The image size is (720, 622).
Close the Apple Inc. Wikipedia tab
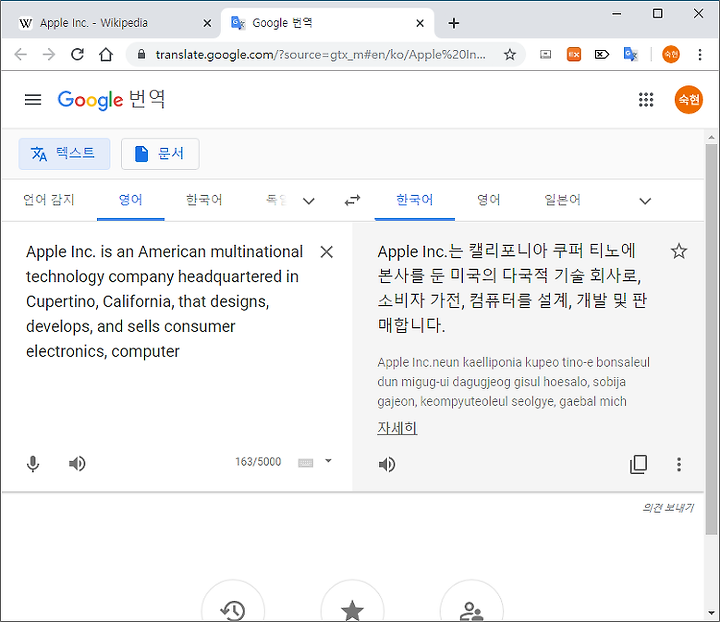pos(207,23)
